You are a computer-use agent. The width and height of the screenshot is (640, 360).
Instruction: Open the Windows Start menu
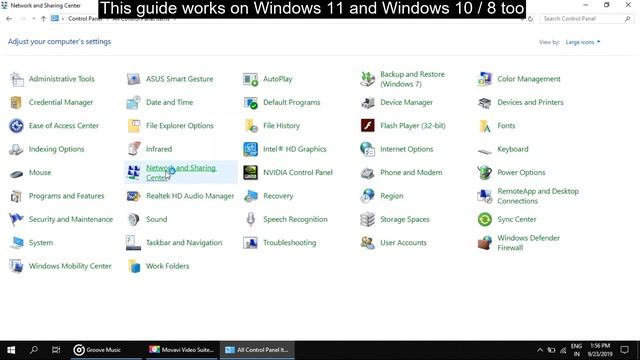11,350
